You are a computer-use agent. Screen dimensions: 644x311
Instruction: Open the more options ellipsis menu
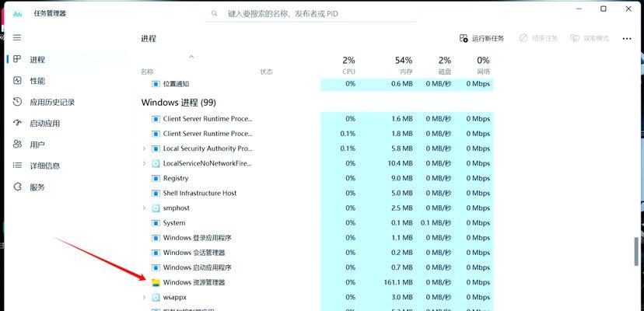coord(627,39)
